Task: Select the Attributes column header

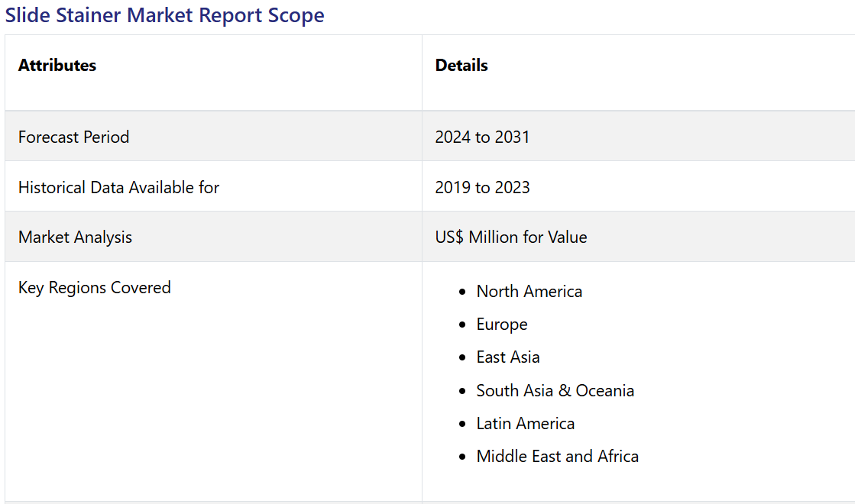Action: 57,66
